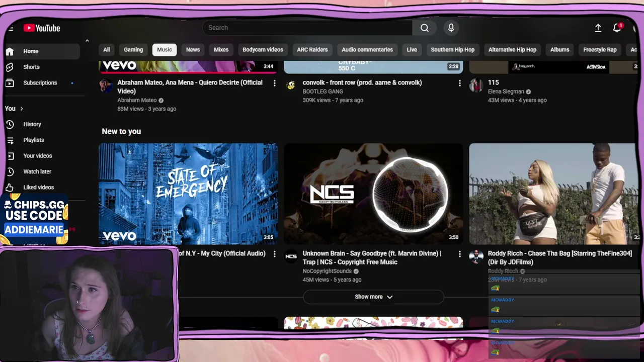
Task: Select the Gaming filter chip
Action: (133, 50)
